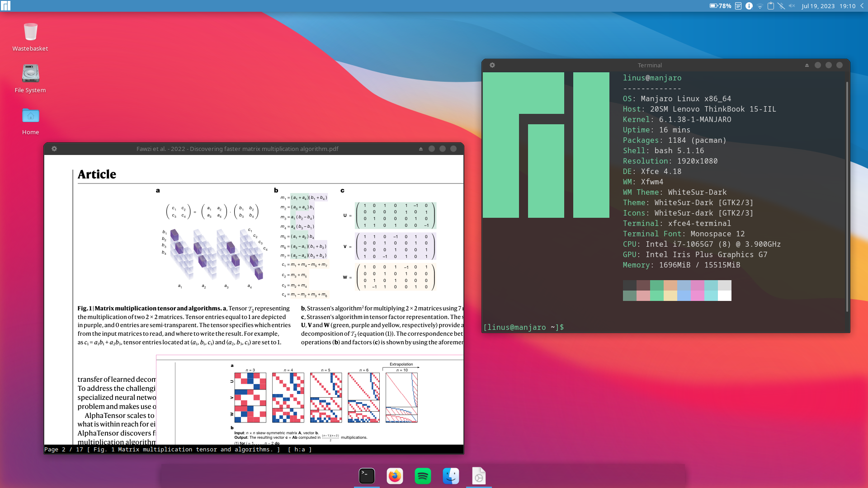Open the notes panel icon in tray
Viewport: 868px width, 488px height.
pyautogui.click(x=738, y=6)
